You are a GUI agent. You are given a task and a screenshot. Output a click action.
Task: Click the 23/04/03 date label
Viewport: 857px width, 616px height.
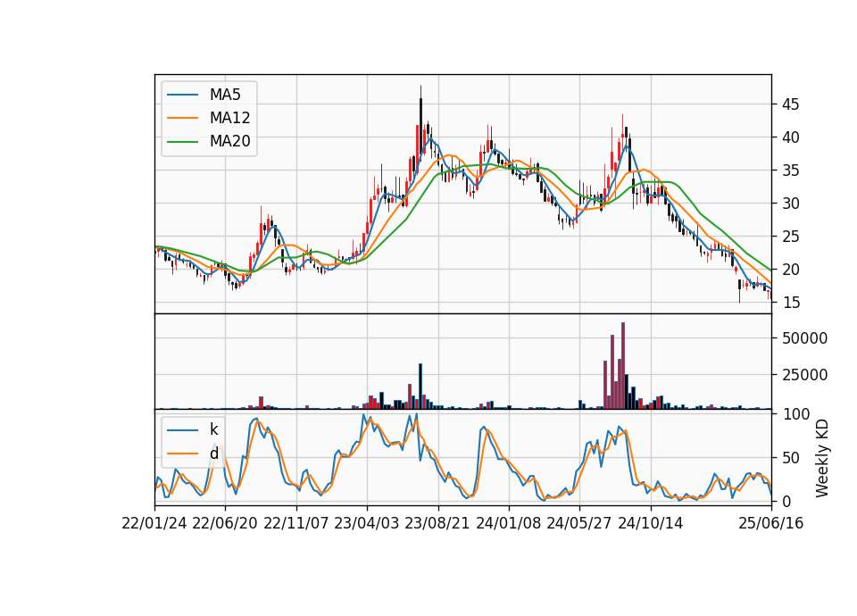[x=367, y=524]
